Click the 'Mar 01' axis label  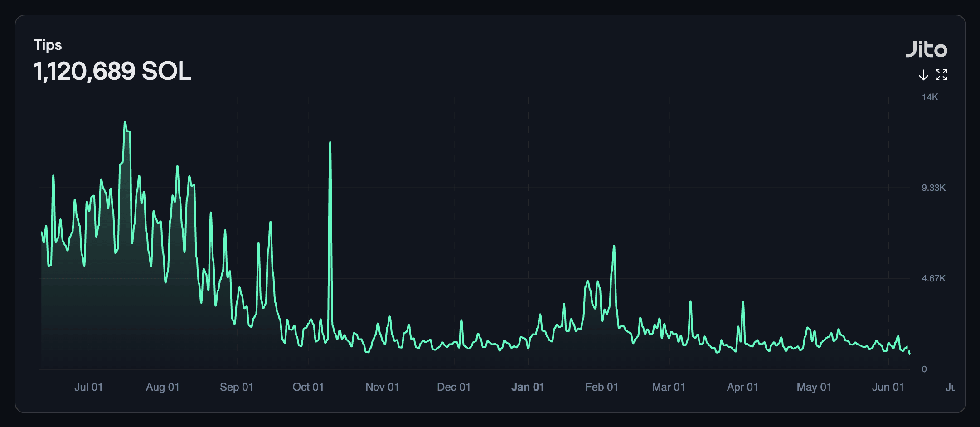[669, 387]
